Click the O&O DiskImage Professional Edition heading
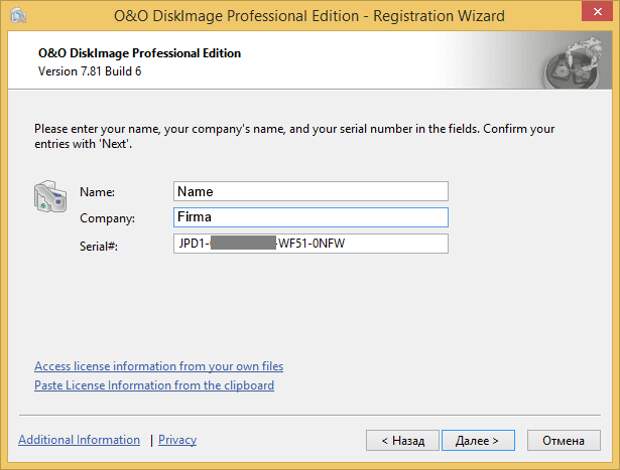 140,53
